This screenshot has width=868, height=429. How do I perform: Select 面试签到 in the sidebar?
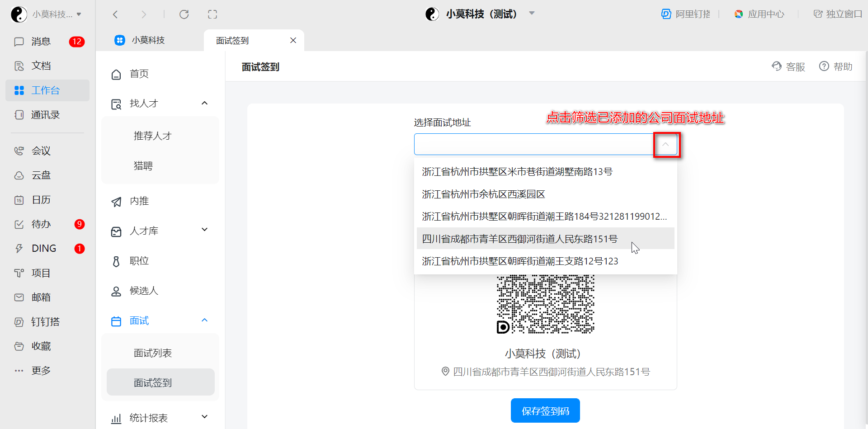point(160,382)
